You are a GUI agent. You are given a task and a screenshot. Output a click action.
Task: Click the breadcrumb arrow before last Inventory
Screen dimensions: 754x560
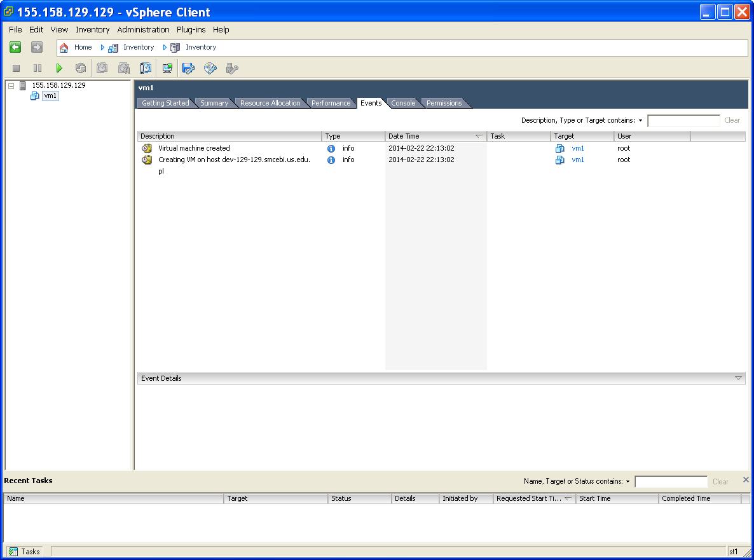(165, 48)
